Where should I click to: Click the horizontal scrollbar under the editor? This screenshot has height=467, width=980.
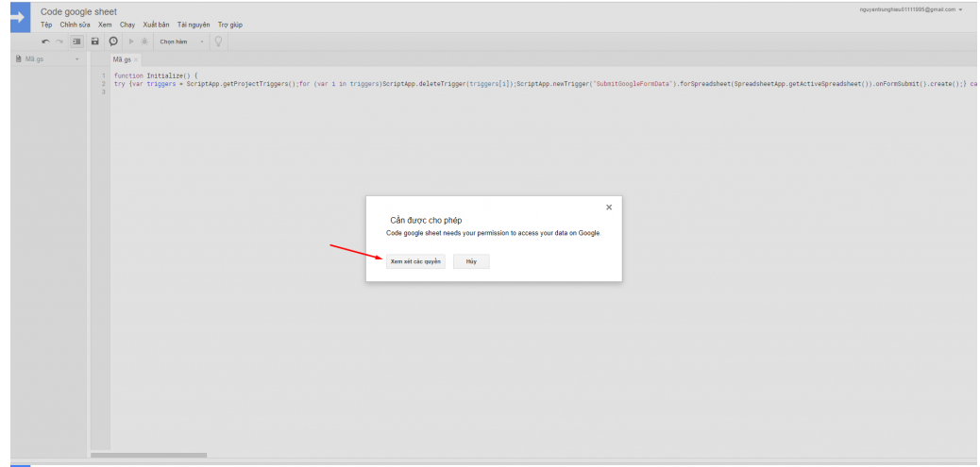pyautogui.click(x=148, y=455)
